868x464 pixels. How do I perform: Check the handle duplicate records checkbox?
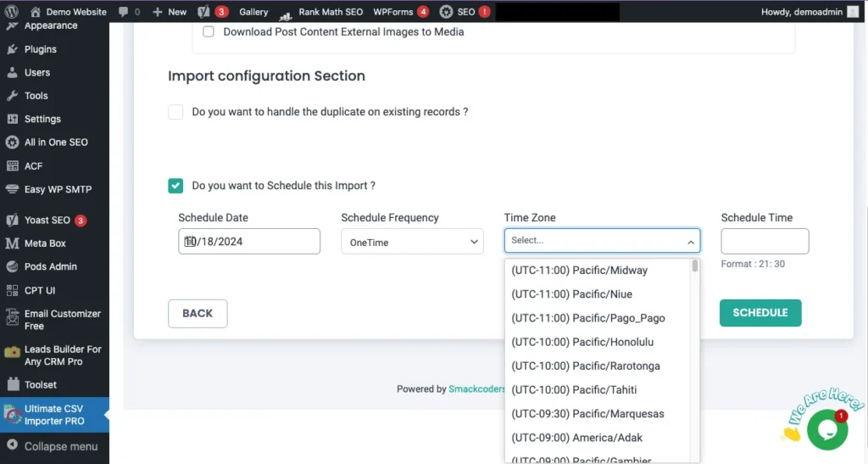pyautogui.click(x=175, y=112)
